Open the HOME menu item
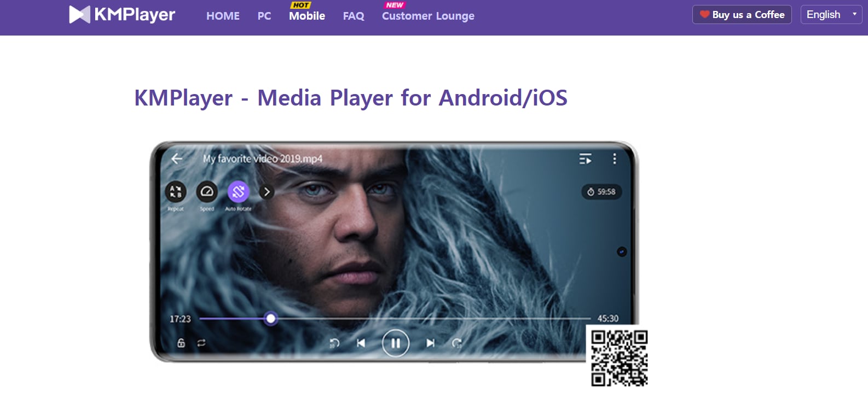Screen dimensions: 868x404 point(223,16)
